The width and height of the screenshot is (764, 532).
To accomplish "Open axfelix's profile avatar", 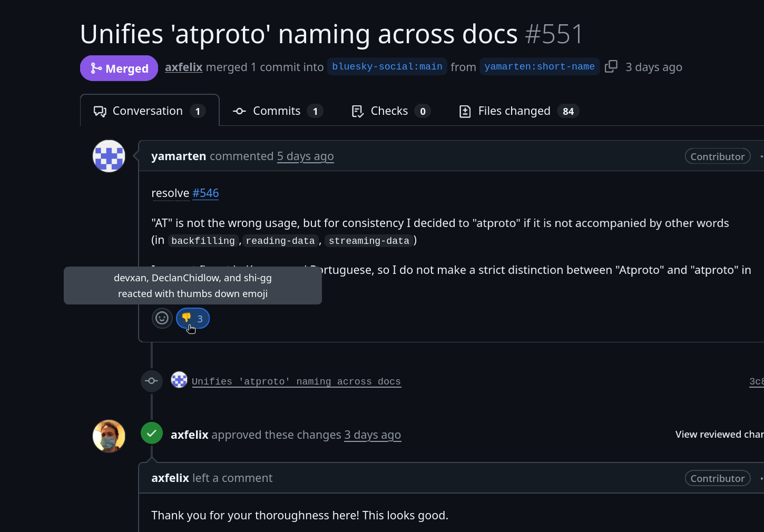I will (x=109, y=436).
